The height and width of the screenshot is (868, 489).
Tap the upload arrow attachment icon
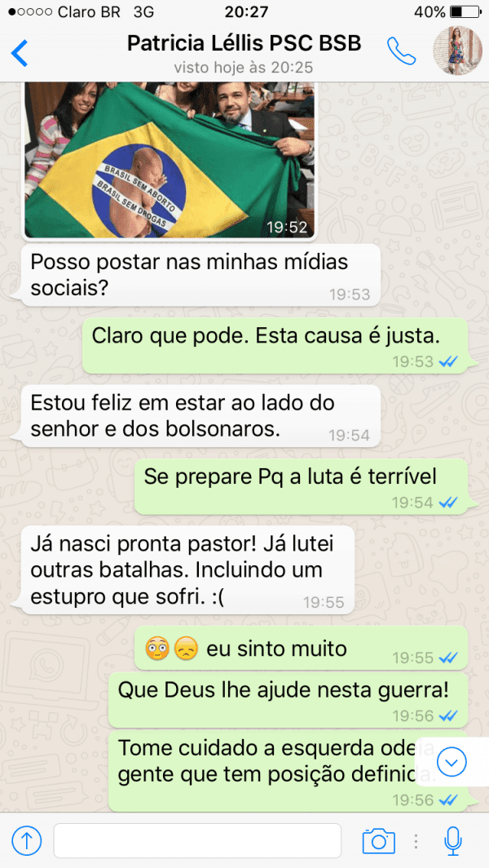click(x=27, y=841)
